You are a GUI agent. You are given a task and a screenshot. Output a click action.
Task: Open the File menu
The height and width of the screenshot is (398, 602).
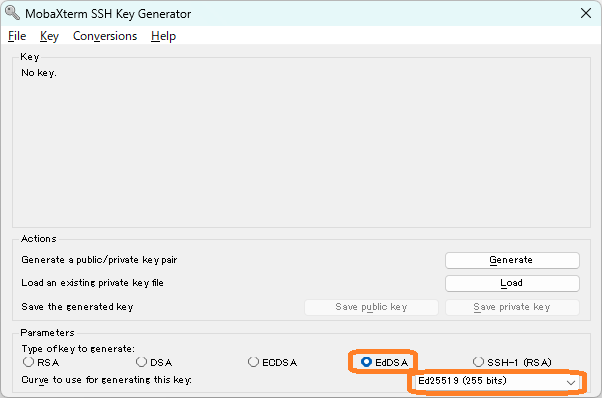pos(17,36)
